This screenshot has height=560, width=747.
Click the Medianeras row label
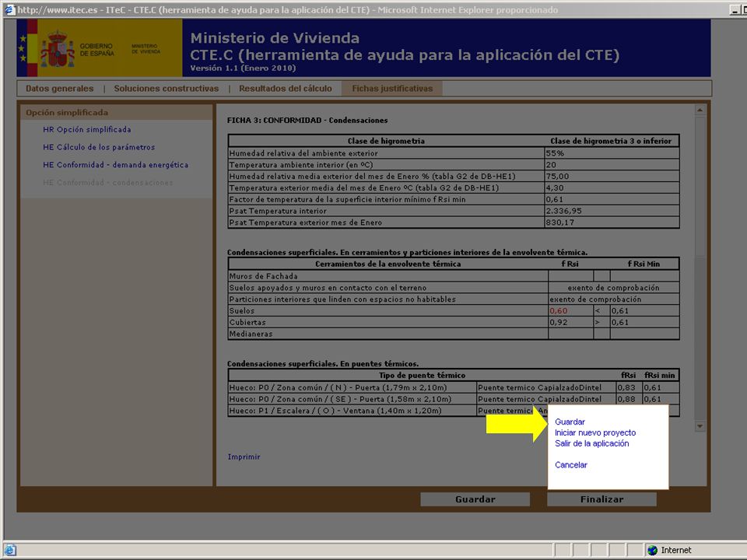point(251,334)
